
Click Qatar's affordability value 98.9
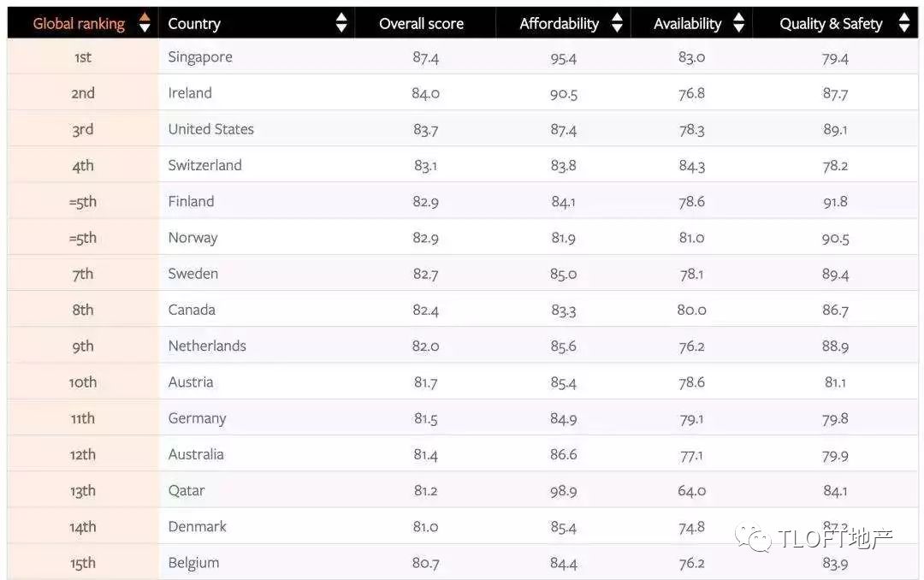(563, 491)
